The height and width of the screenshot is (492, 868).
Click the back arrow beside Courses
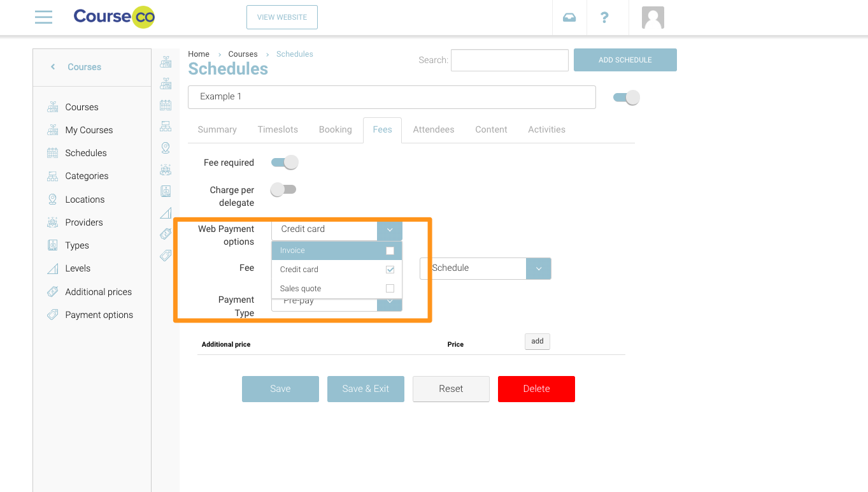53,67
